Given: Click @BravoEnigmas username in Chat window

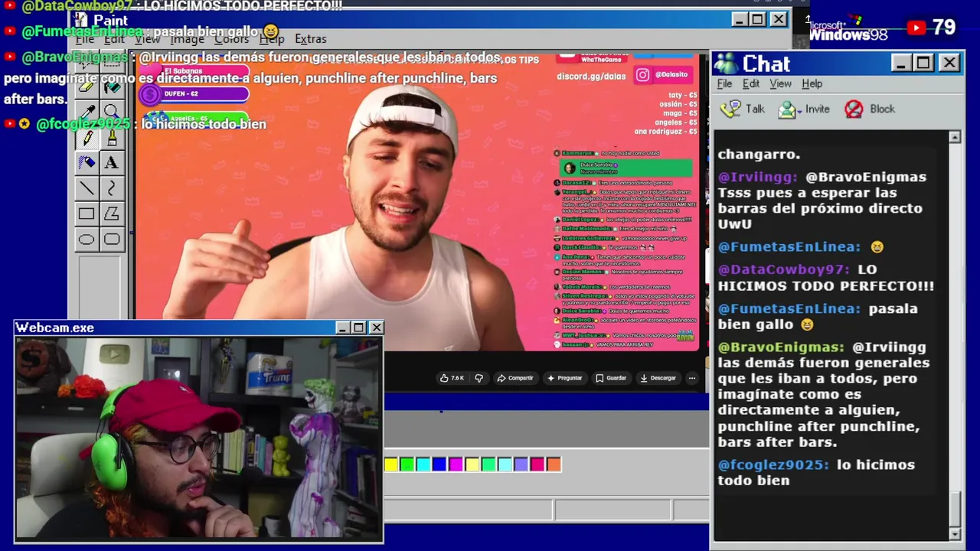Looking at the screenshot, I should [x=781, y=347].
